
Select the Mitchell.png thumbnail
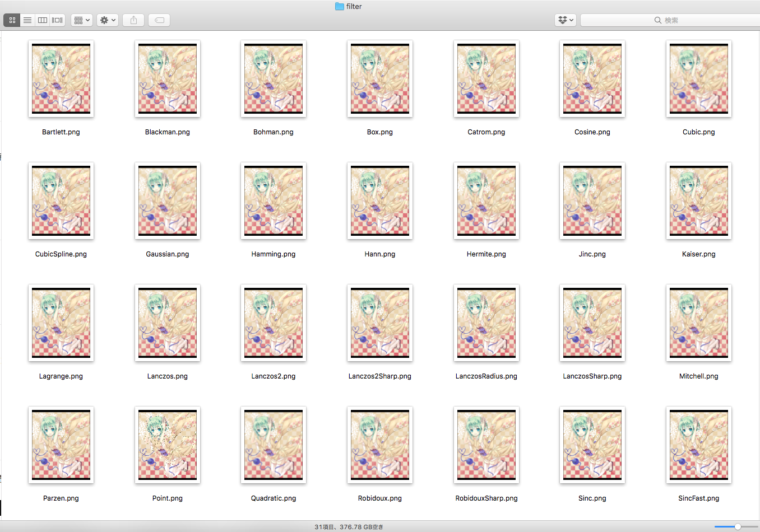[699, 323]
